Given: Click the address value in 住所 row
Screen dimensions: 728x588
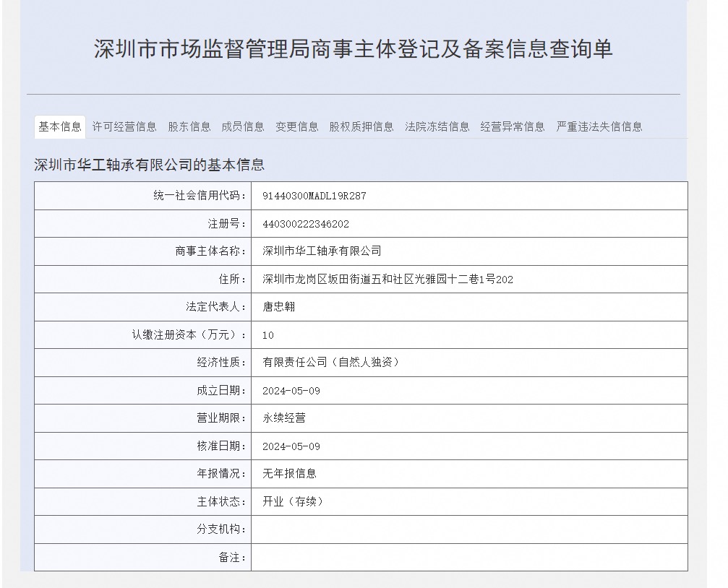Looking at the screenshot, I should pos(387,280).
